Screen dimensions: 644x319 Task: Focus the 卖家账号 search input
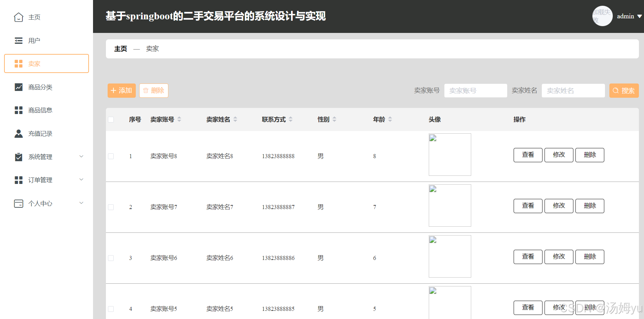pos(476,91)
